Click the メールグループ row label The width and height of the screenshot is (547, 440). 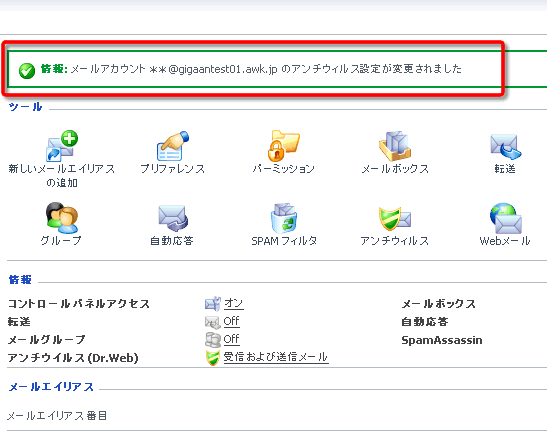[46, 340]
